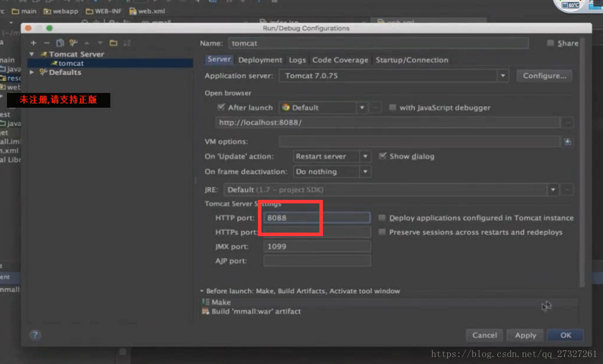Select the tomcat configuration in tree
603x364 pixels.
click(110, 63)
